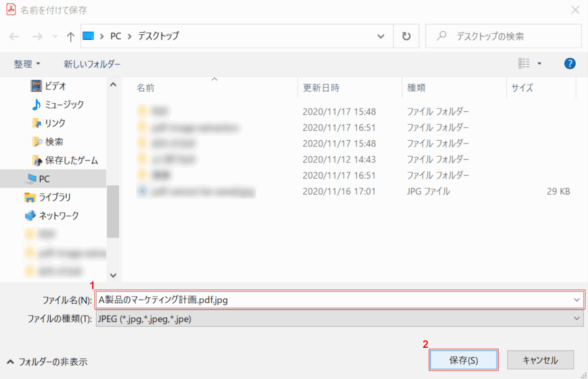The width and height of the screenshot is (588, 379).
Task: Expand the view options dropdown arrow
Action: [539, 64]
